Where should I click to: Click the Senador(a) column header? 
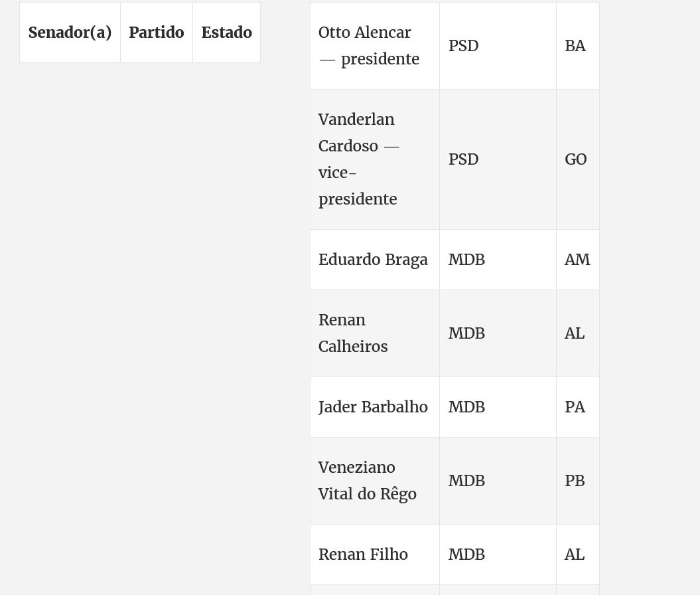[70, 33]
